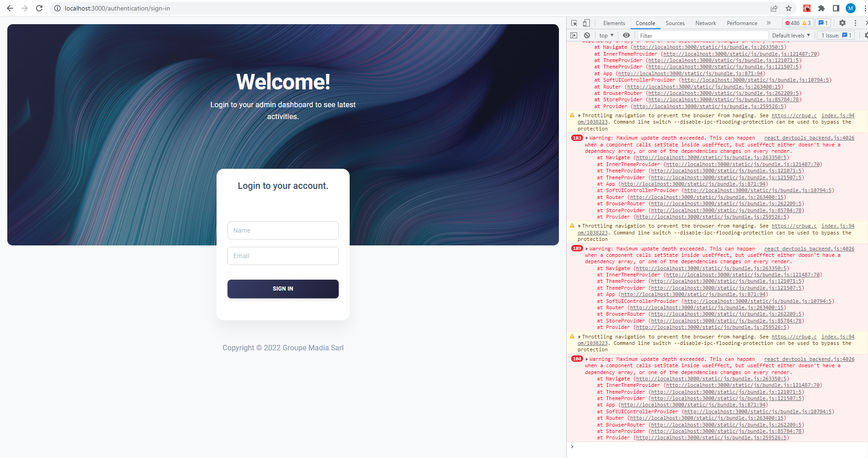Open the Chrome extensions puzzle menu

click(821, 8)
